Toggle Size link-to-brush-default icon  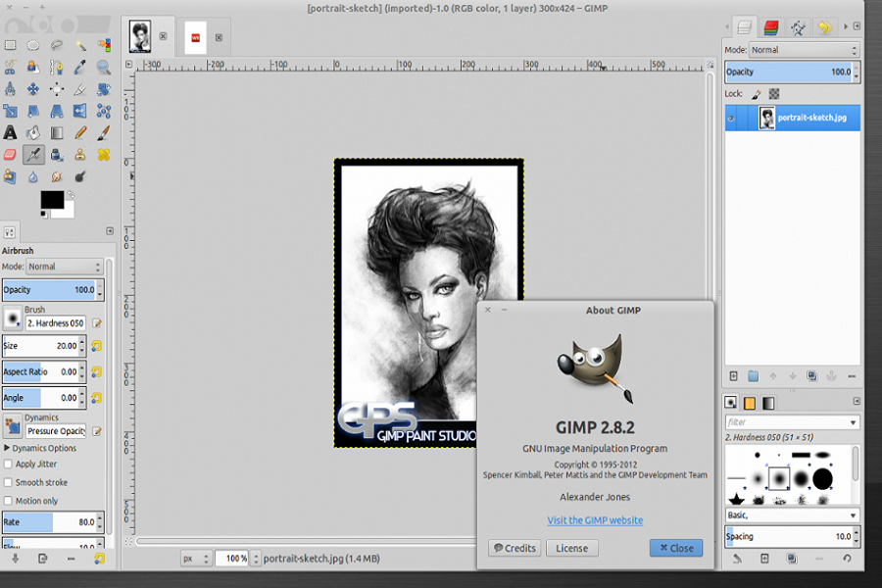coord(97,346)
